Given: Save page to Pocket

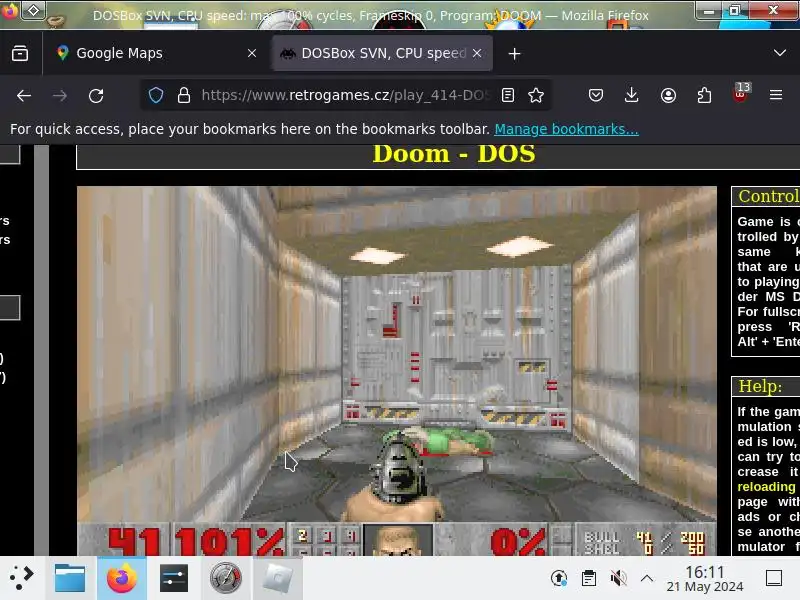Looking at the screenshot, I should 596,95.
